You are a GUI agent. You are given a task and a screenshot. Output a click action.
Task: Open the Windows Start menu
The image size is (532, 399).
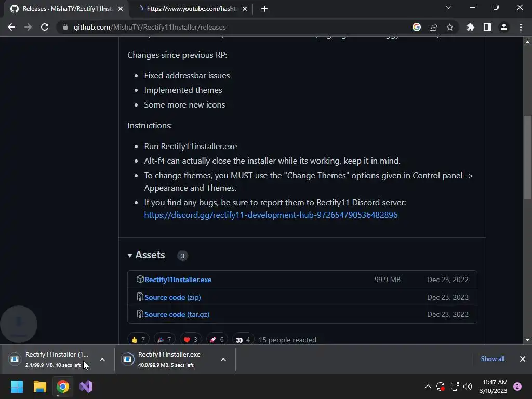[17, 387]
